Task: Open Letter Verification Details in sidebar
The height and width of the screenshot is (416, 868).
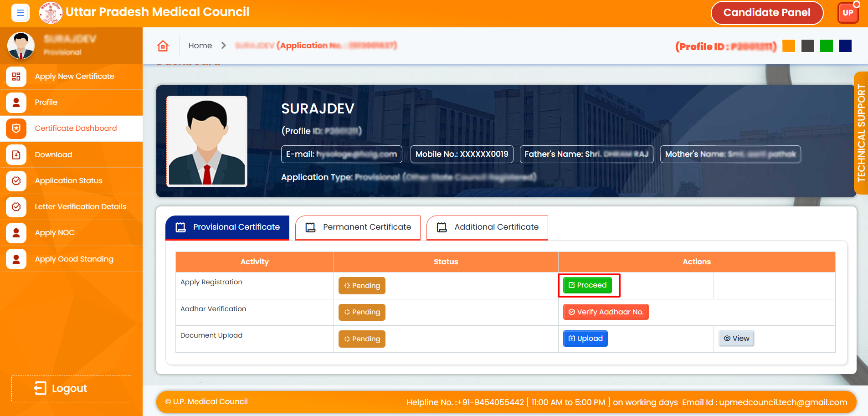Action: click(80, 207)
